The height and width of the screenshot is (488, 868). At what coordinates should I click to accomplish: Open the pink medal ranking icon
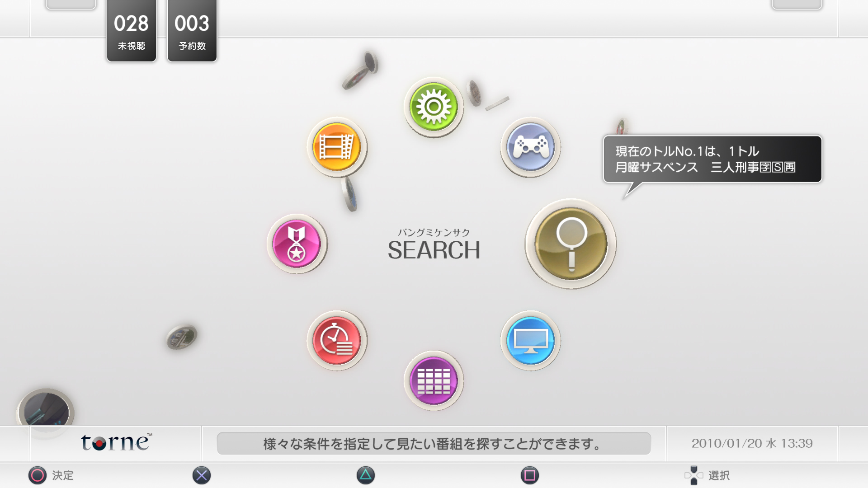pos(297,244)
